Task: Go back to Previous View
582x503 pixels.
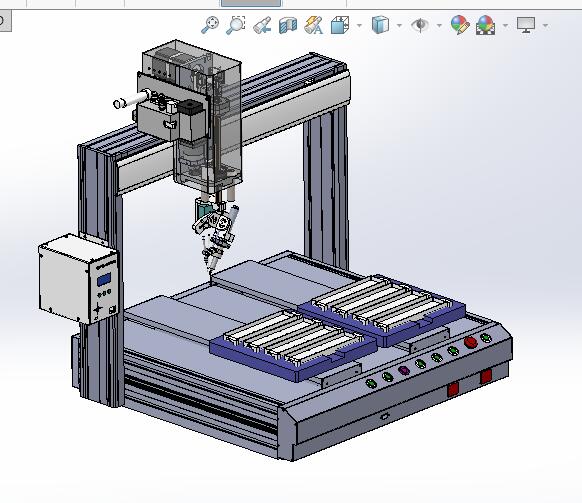Action: pos(262,25)
